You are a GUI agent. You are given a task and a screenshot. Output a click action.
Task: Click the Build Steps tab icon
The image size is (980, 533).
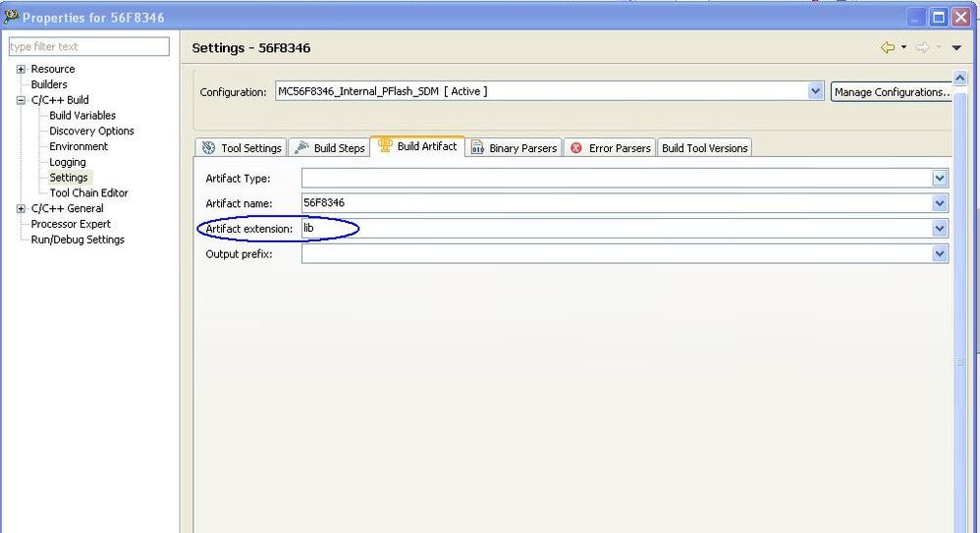pyautogui.click(x=301, y=147)
